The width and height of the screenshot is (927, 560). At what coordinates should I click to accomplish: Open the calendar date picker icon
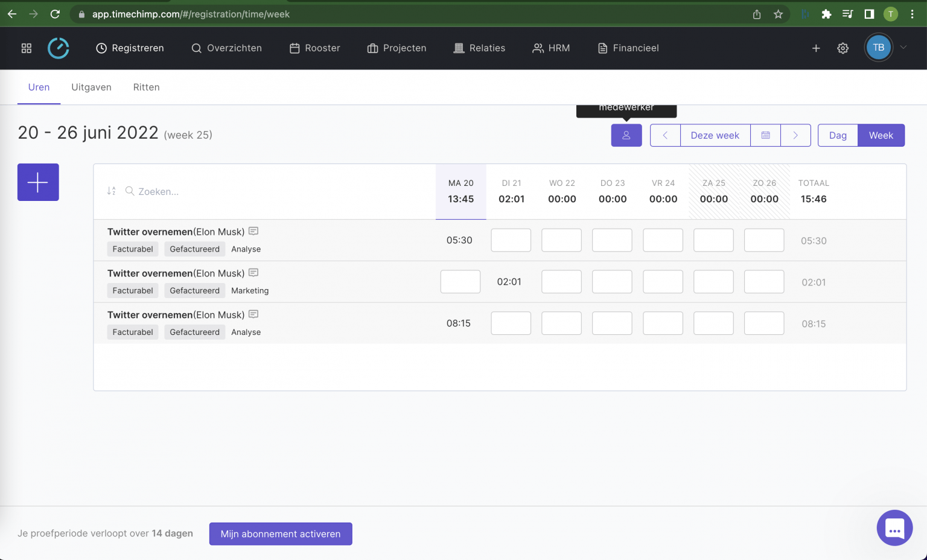pyautogui.click(x=765, y=135)
